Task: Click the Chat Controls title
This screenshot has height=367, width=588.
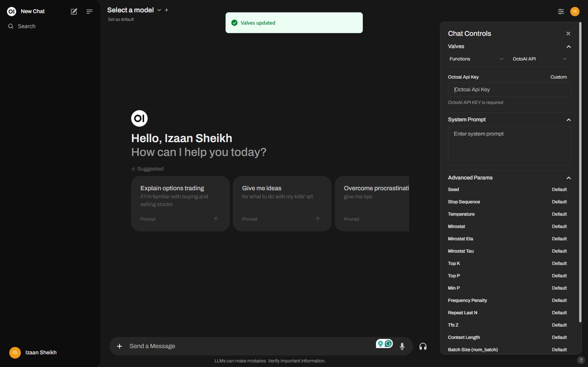Action: click(x=469, y=34)
